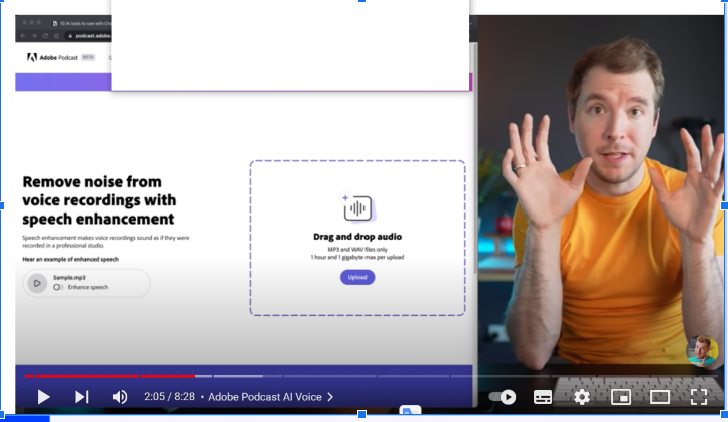Toggle the Enhance speech switch
This screenshot has width=728, height=422.
point(58,287)
